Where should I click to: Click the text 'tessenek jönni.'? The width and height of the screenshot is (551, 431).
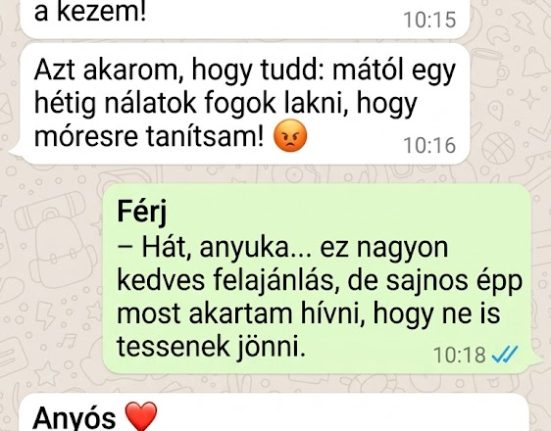tap(211, 346)
